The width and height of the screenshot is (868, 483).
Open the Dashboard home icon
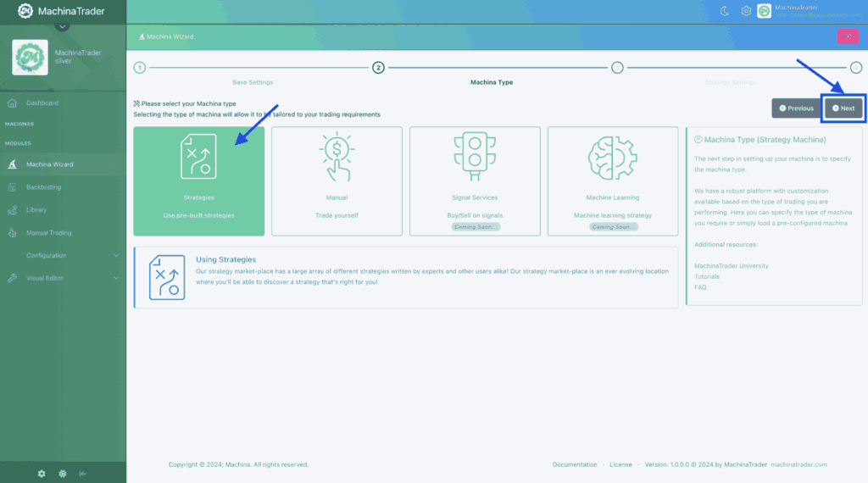coord(12,103)
